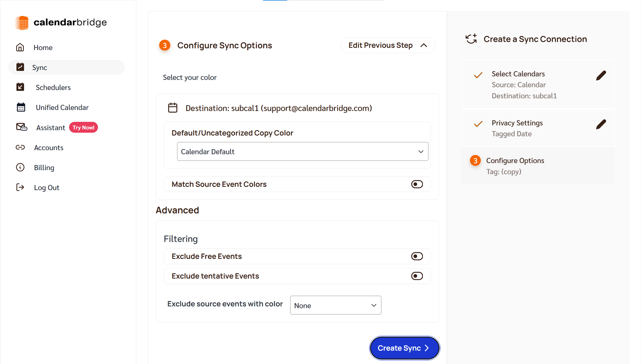Click the sync connection refresh icon
This screenshot has height=364, width=641.
(x=471, y=39)
